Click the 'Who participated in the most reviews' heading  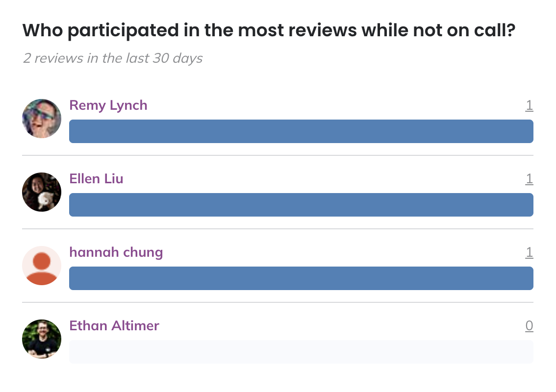[x=269, y=31]
